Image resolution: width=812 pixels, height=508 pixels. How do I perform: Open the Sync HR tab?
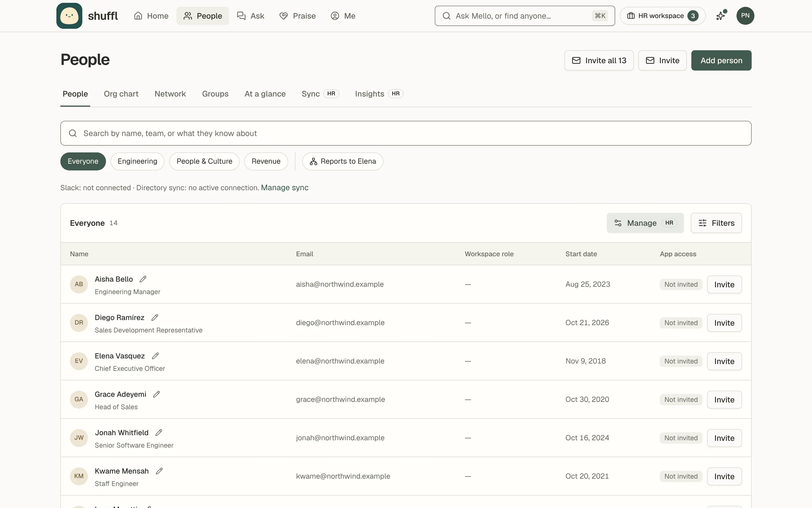click(x=321, y=94)
